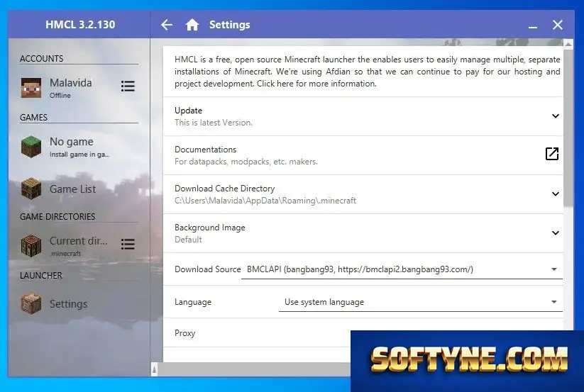Click the grass block No game icon
584x392 pixels.
[31, 147]
